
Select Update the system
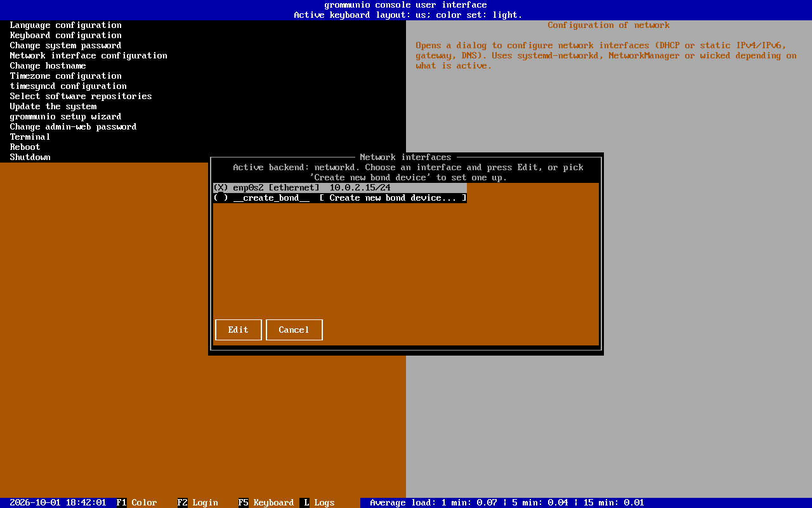(53, 107)
